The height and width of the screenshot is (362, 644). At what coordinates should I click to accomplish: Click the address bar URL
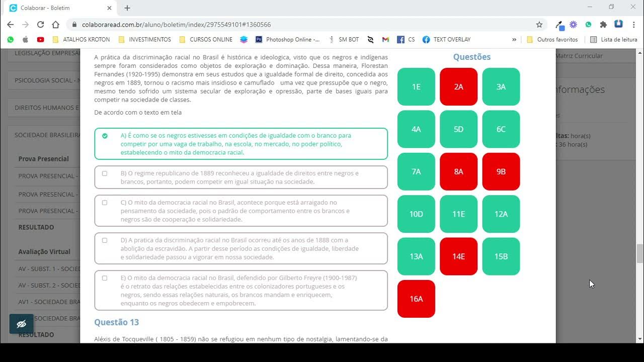click(x=177, y=24)
